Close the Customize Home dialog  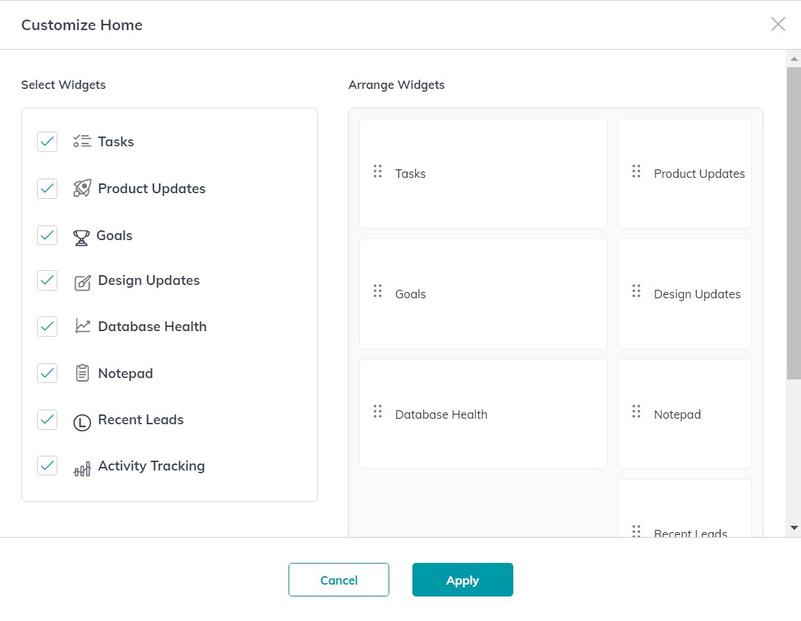(778, 24)
